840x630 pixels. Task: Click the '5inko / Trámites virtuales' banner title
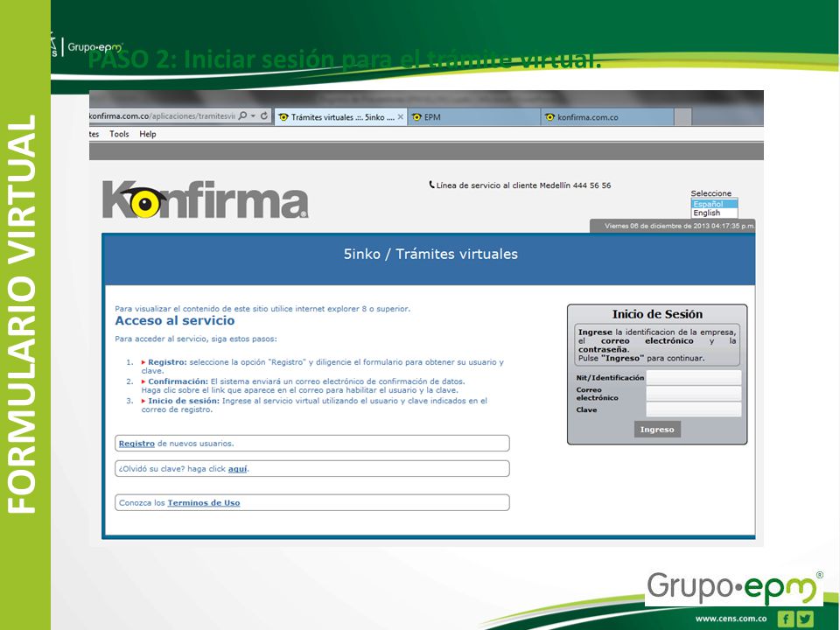[430, 254]
